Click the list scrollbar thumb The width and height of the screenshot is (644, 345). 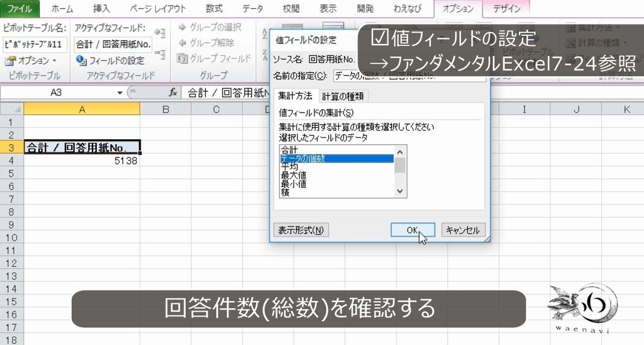click(x=400, y=166)
